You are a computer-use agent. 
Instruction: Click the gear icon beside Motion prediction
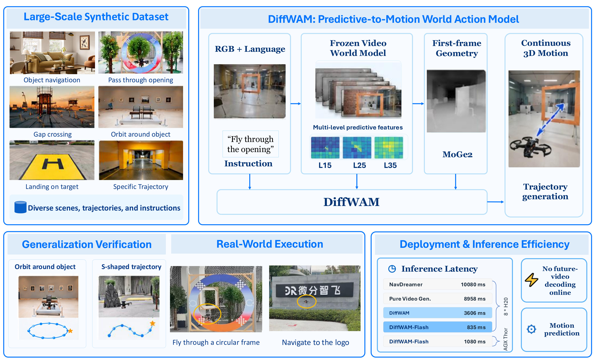tap(531, 329)
